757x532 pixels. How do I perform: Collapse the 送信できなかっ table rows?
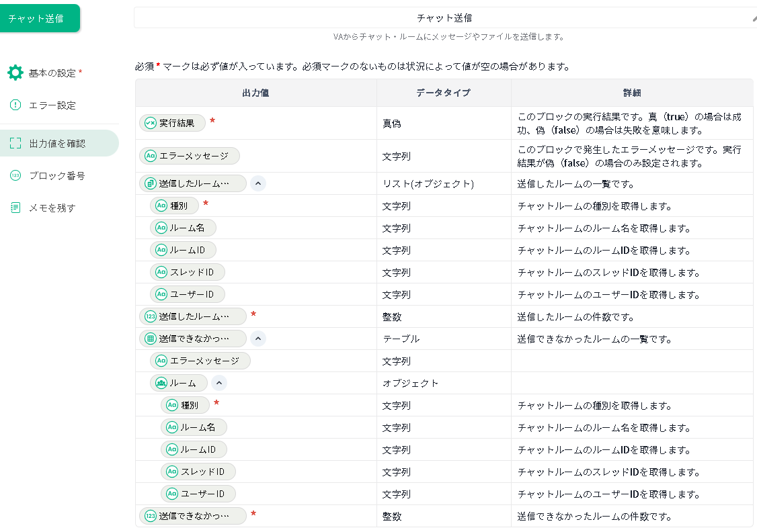point(258,339)
